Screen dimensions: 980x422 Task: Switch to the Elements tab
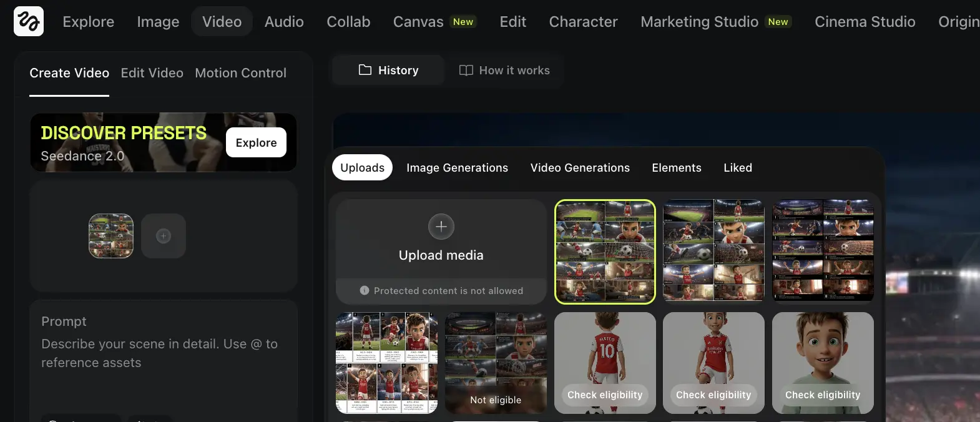(x=677, y=167)
